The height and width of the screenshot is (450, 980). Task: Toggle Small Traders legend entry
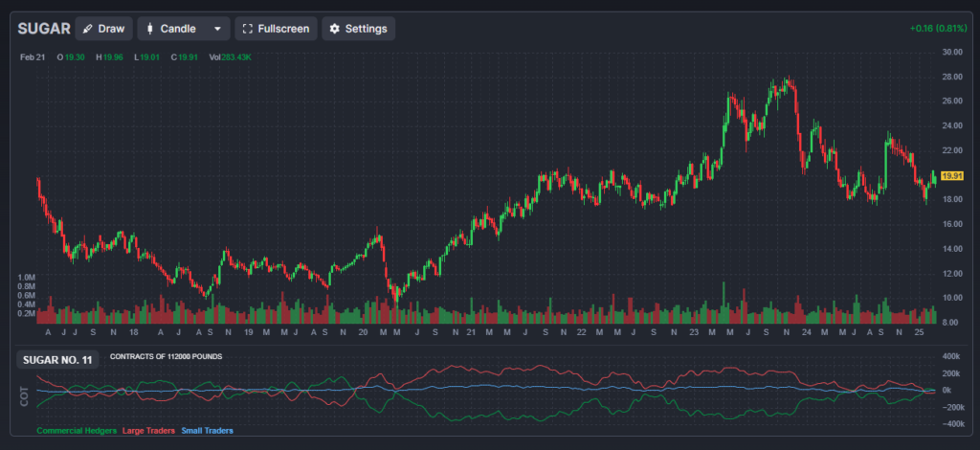(x=207, y=431)
